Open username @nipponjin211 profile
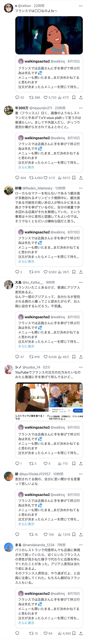The width and height of the screenshot is (87, 644). tap(41, 108)
